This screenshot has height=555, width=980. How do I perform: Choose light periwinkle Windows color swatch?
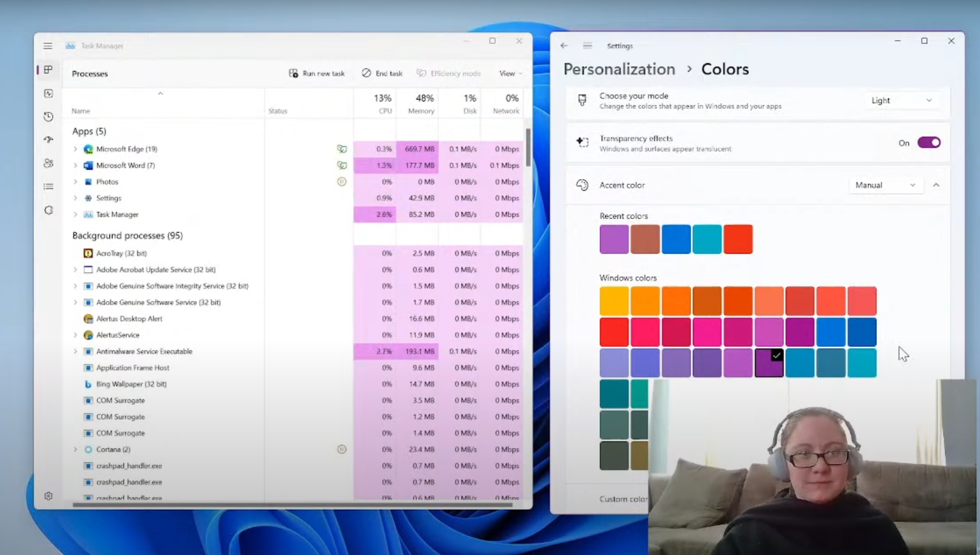[614, 363]
